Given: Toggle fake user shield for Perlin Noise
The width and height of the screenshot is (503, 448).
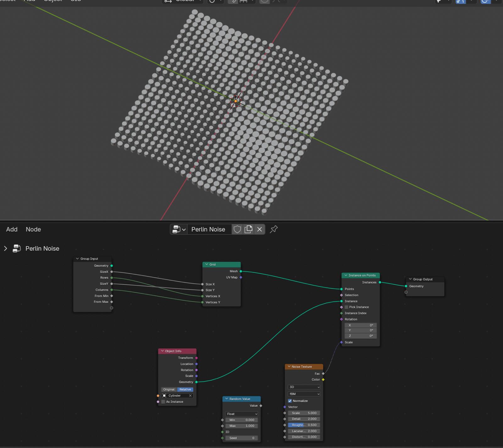Looking at the screenshot, I should click(x=237, y=229).
